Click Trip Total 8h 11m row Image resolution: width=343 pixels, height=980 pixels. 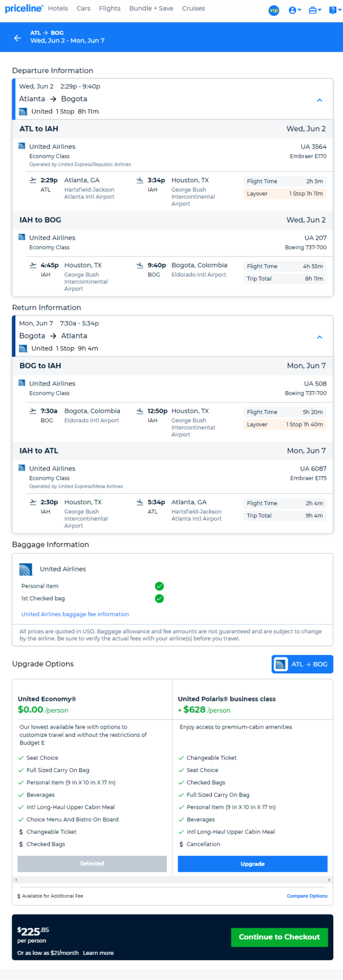click(x=285, y=279)
